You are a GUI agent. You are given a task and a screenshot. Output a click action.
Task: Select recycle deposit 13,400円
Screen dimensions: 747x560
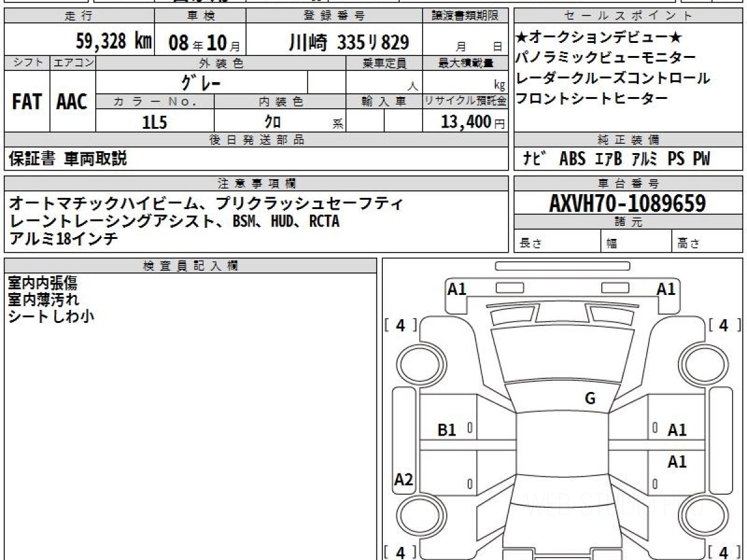[472, 122]
